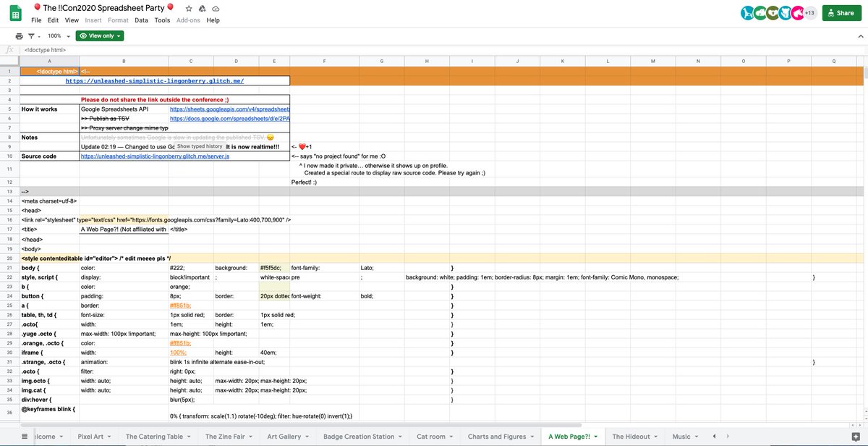Click the #ff851b; link in row 25
The height and width of the screenshot is (446, 868).
click(181, 306)
